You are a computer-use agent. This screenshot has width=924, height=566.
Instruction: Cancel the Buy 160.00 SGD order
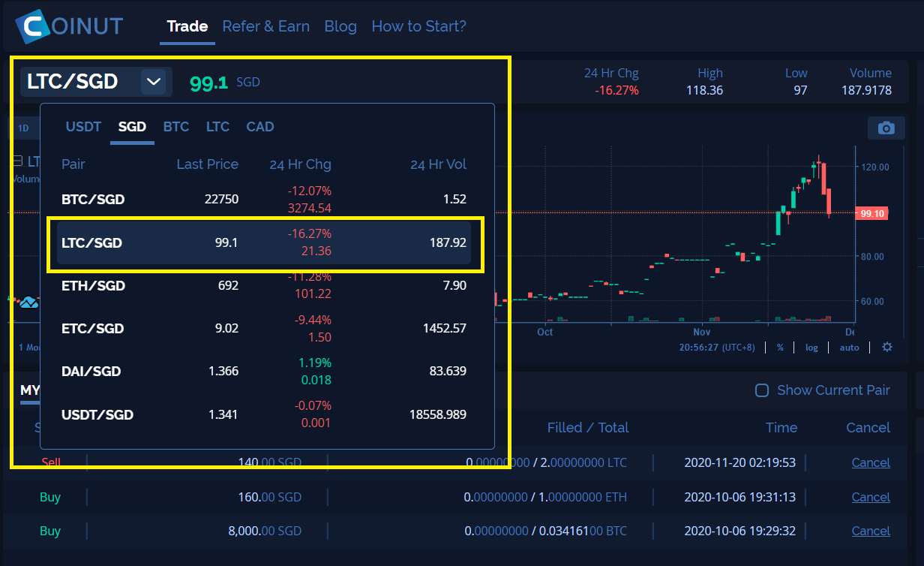[x=871, y=497]
